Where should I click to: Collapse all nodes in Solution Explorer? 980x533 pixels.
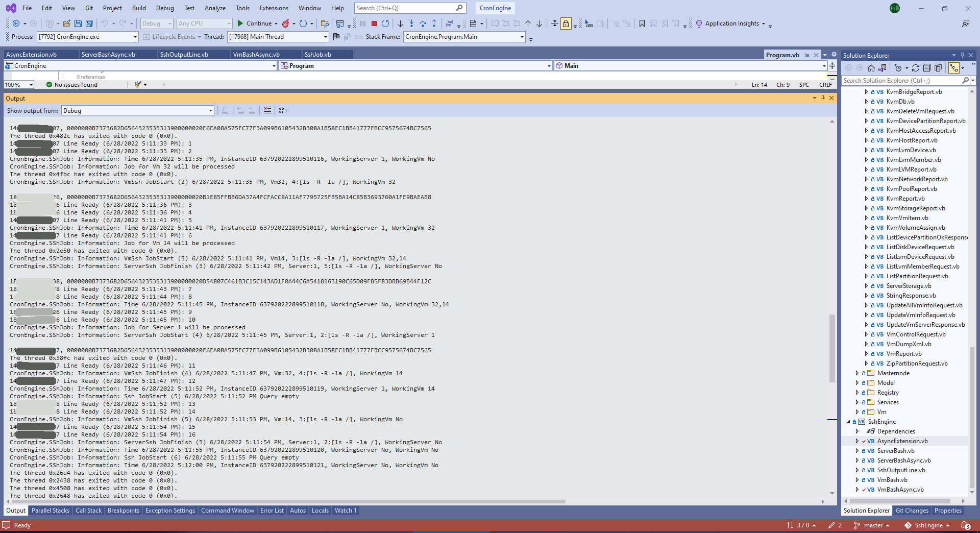(x=927, y=68)
